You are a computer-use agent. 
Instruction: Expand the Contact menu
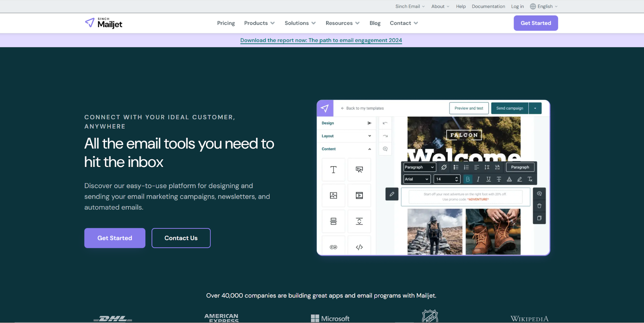point(404,23)
